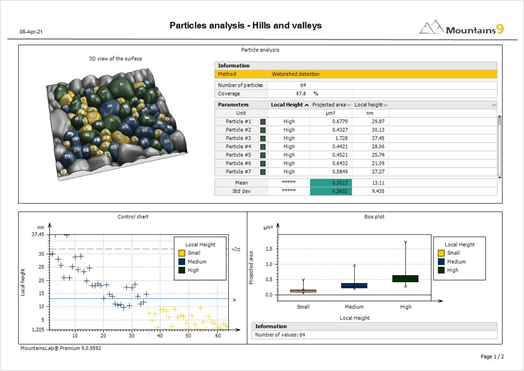Select the Particle #3 table row
Screen dimensions: 524x371
coord(356,138)
